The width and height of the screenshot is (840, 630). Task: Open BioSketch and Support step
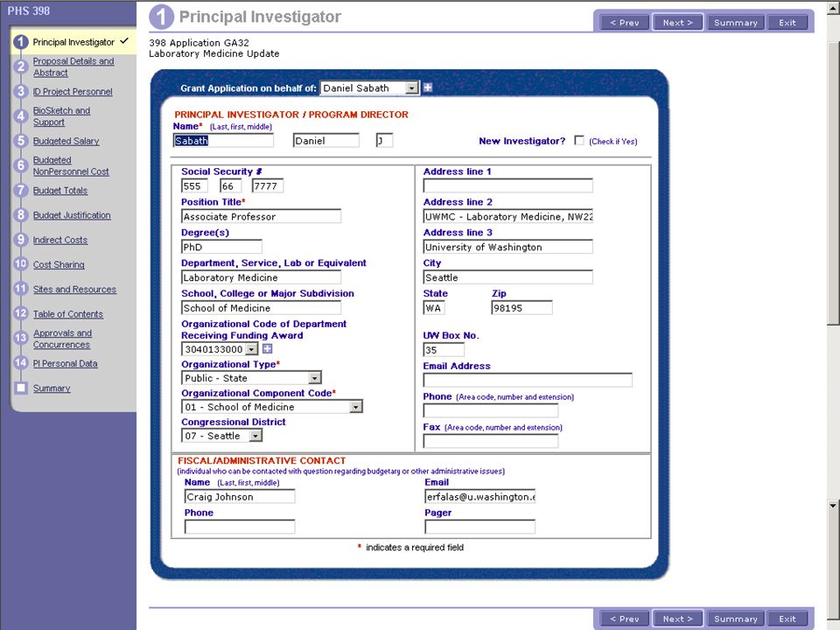pyautogui.click(x=61, y=116)
